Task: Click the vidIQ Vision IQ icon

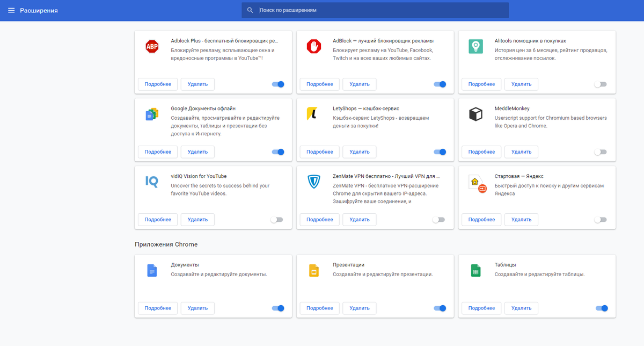Action: pyautogui.click(x=151, y=181)
